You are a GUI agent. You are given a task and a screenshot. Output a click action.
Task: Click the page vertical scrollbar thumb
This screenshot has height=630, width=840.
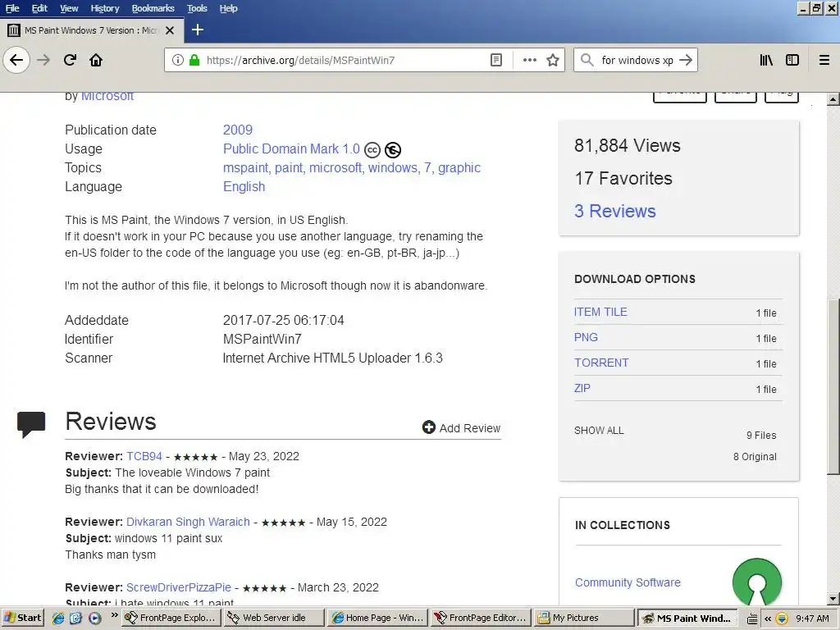(833, 386)
